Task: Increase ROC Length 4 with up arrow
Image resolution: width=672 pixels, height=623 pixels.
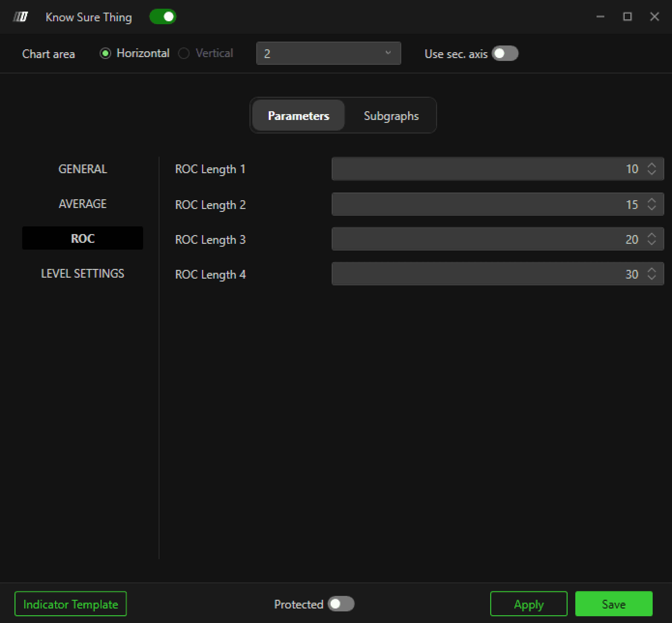Action: point(651,270)
